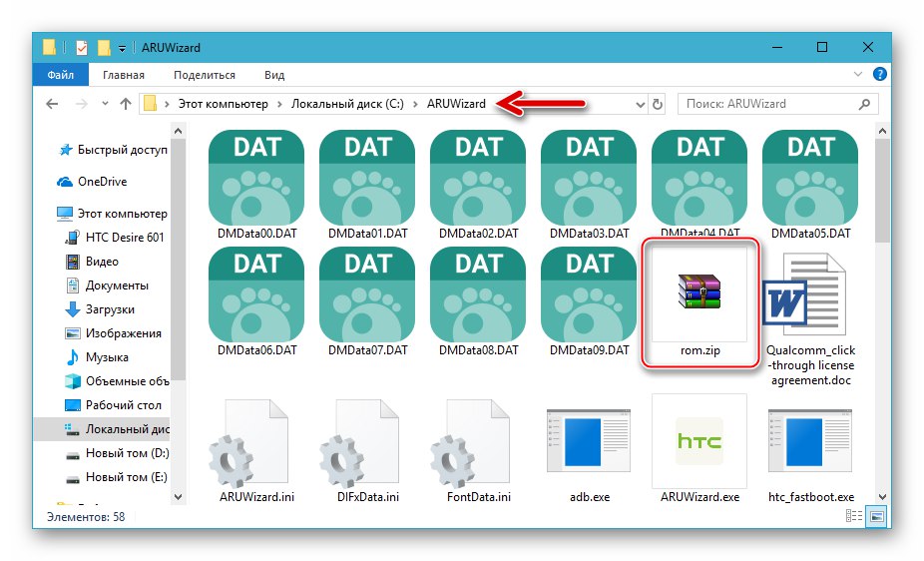The image size is (924, 561).
Task: Expand the root breadcrumb chevron
Action: pos(167,104)
